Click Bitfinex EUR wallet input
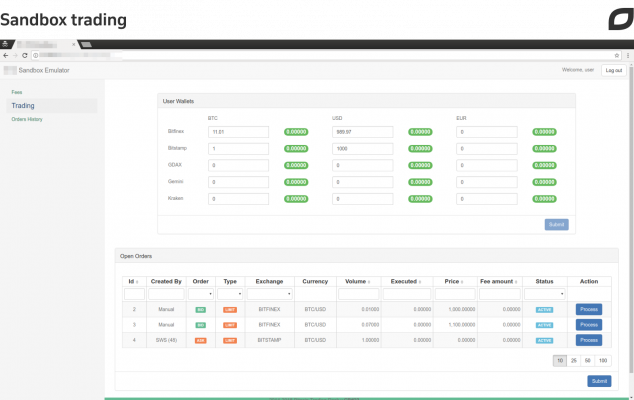This screenshot has width=634, height=400. [487, 132]
